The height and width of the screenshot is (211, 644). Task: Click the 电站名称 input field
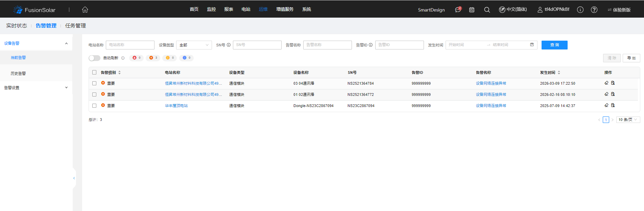tap(130, 45)
